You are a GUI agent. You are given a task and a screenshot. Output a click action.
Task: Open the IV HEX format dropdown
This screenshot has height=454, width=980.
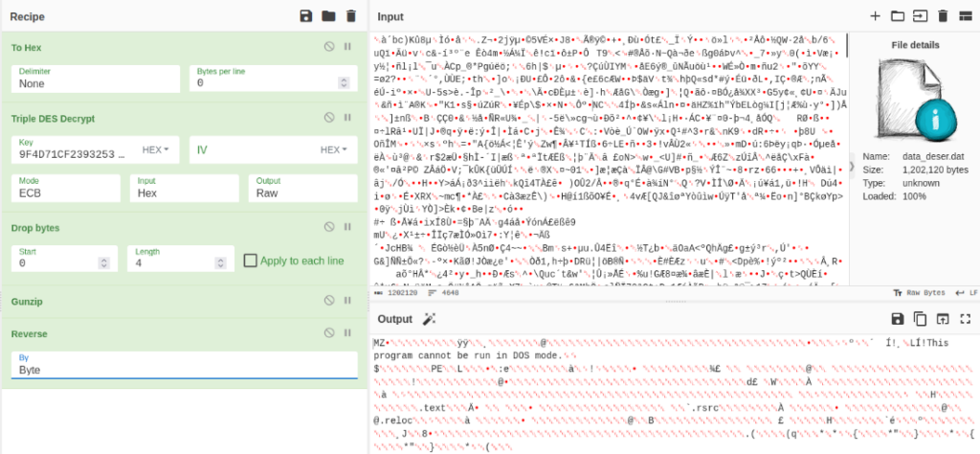(x=331, y=150)
